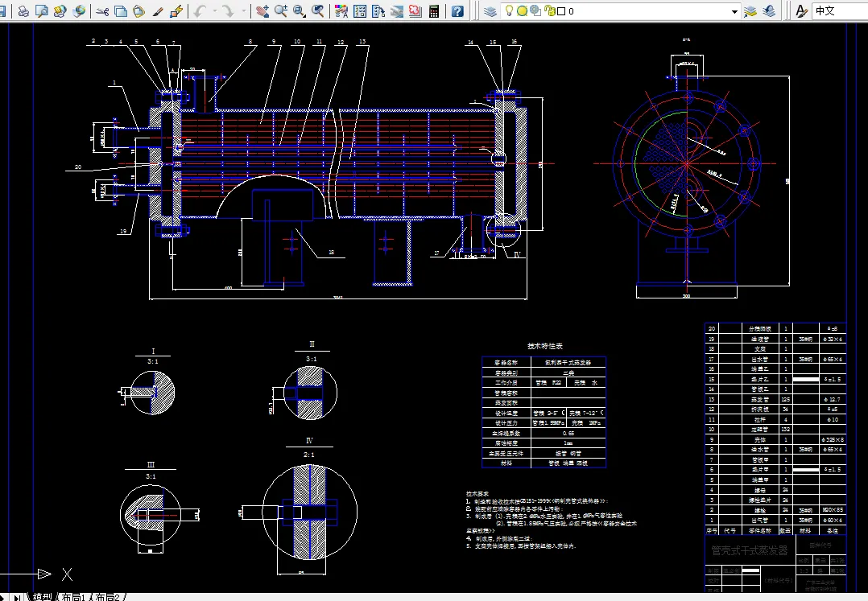Switch to the 布局1 layout tab

(x=72, y=597)
